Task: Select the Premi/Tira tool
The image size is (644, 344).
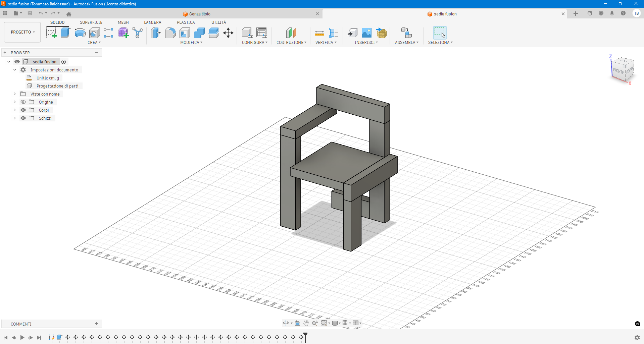Action: pyautogui.click(x=155, y=33)
